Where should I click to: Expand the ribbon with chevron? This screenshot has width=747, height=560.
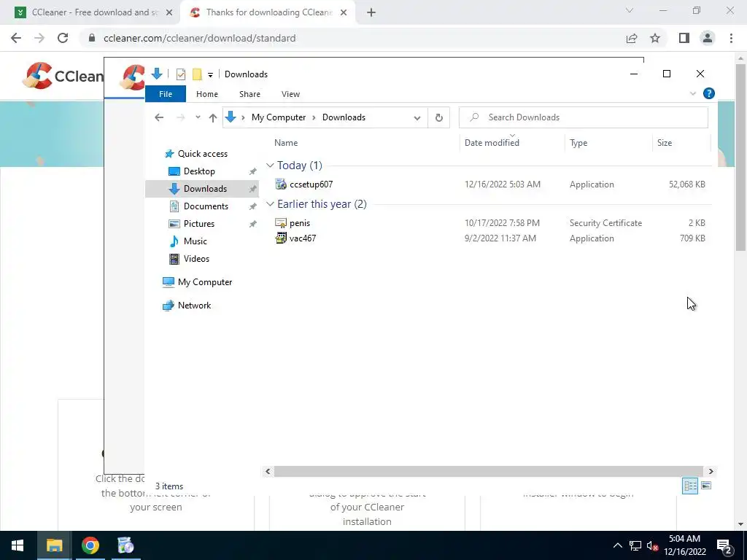click(693, 94)
